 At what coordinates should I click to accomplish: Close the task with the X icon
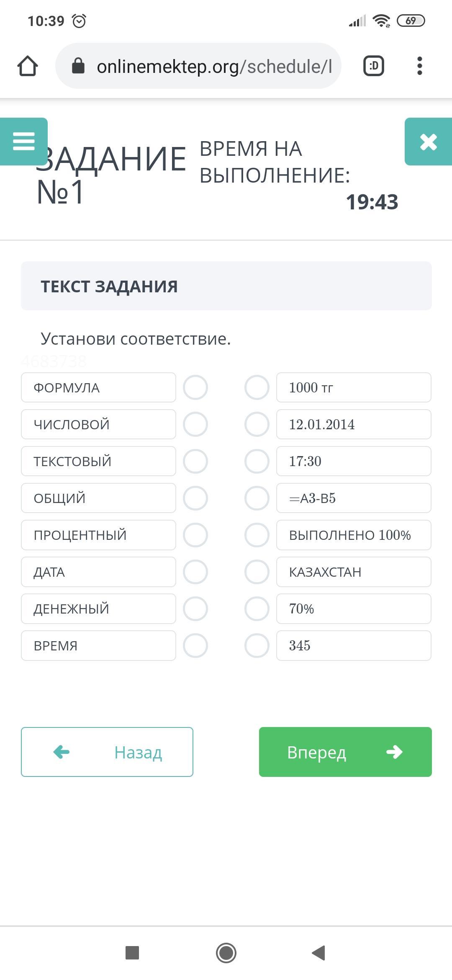coord(428,142)
